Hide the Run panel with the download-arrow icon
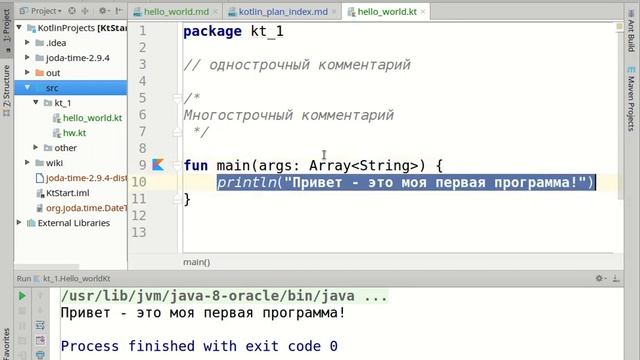 616,278
